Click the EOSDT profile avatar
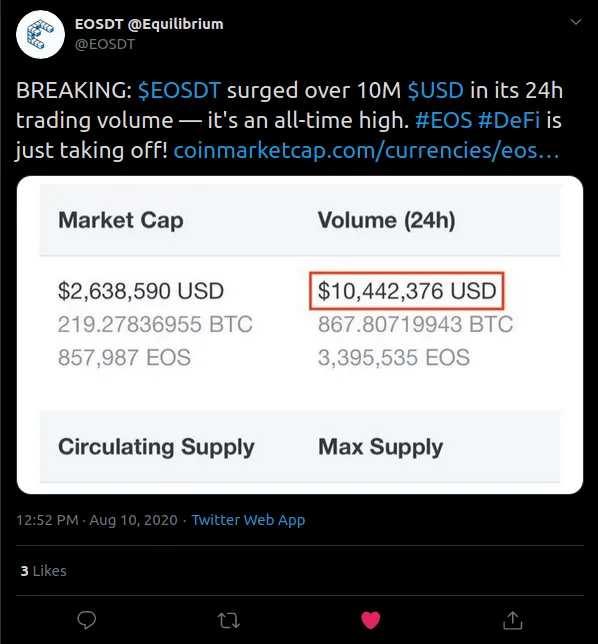 click(40, 34)
